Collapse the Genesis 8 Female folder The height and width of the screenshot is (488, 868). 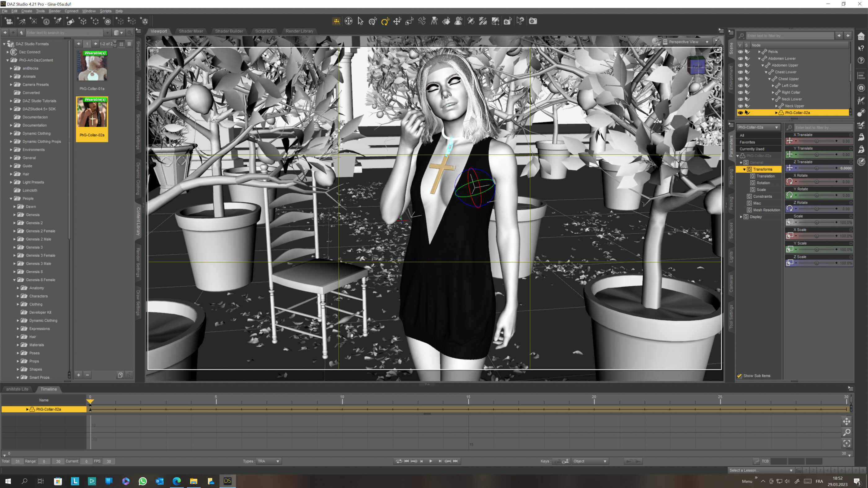click(x=15, y=280)
